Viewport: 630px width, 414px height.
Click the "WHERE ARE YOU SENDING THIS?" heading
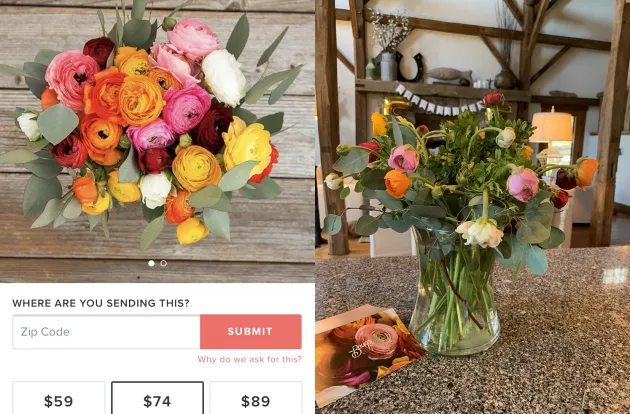tap(101, 303)
